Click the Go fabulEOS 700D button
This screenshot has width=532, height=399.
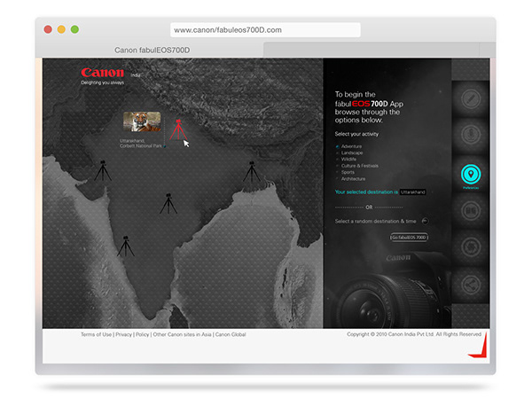pos(409,238)
